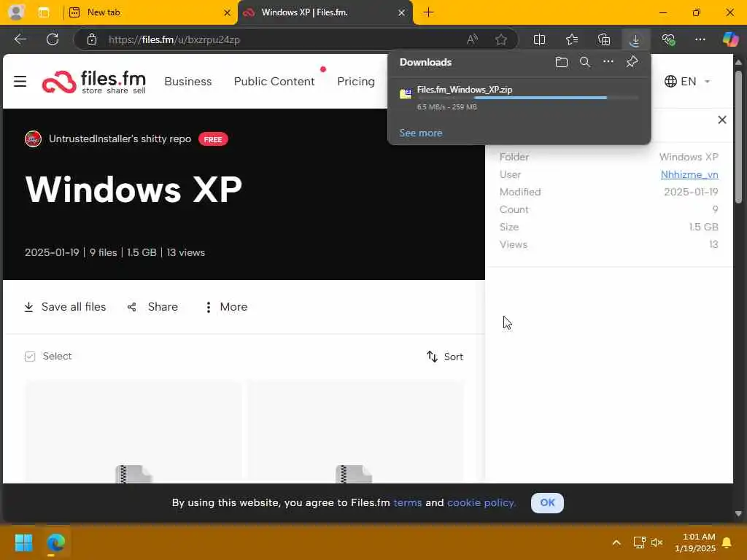Click UntrustedInstaller's shitty repo text

pos(120,139)
